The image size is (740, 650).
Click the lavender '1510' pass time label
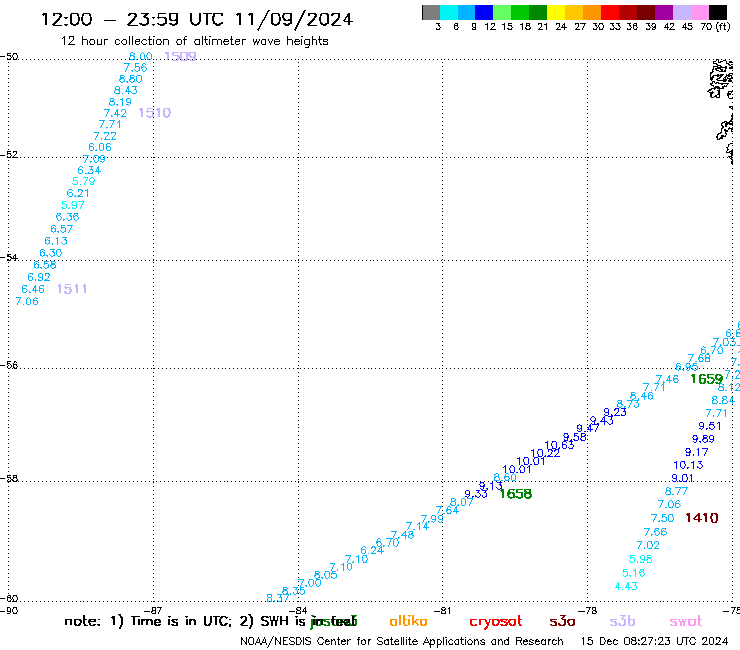tap(154, 113)
